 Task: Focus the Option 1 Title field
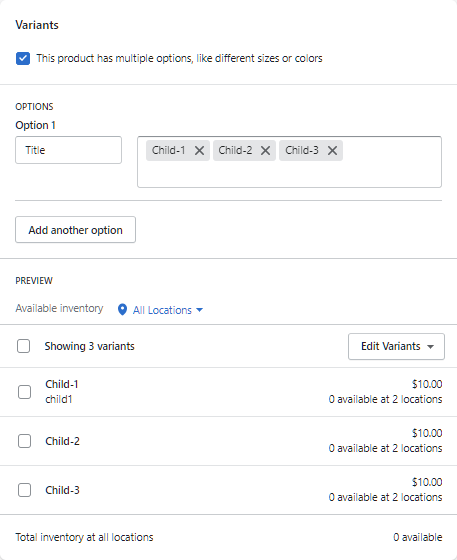[x=69, y=150]
